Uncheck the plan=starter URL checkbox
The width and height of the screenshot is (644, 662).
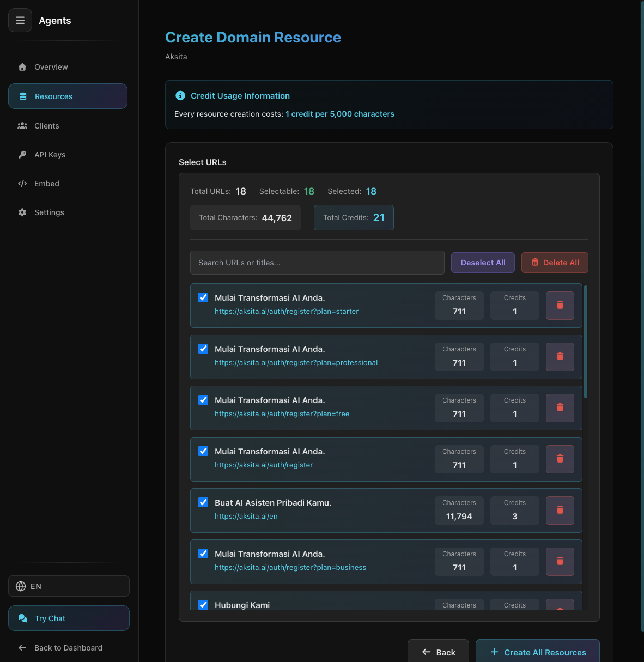pos(203,297)
